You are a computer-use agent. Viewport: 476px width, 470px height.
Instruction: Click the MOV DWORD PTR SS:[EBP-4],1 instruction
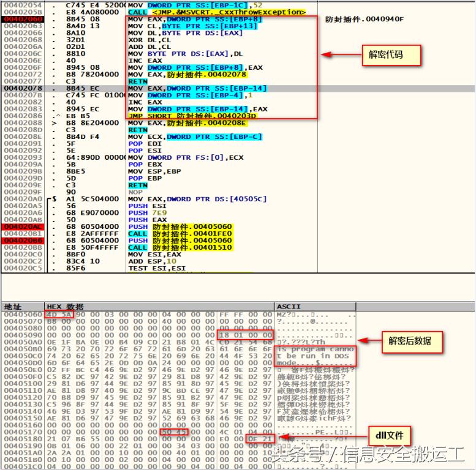[190, 95]
